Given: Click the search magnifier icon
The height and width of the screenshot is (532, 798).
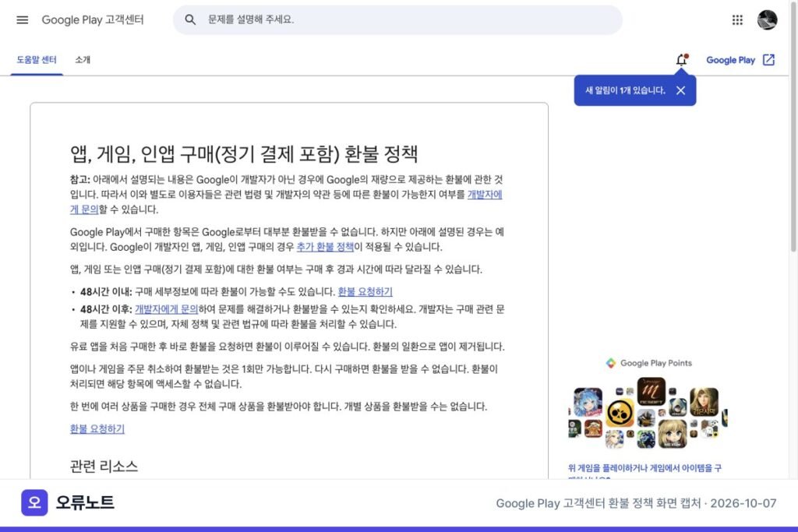Looking at the screenshot, I should (x=190, y=19).
